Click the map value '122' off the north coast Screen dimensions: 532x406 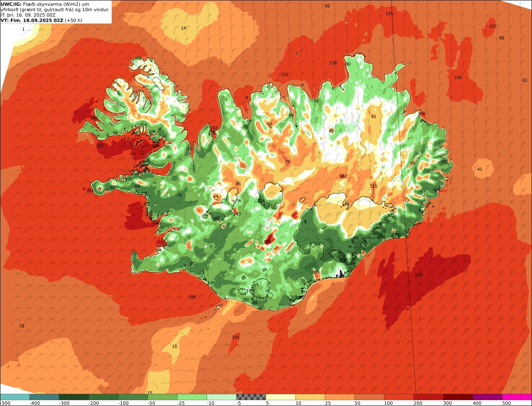(x=285, y=75)
